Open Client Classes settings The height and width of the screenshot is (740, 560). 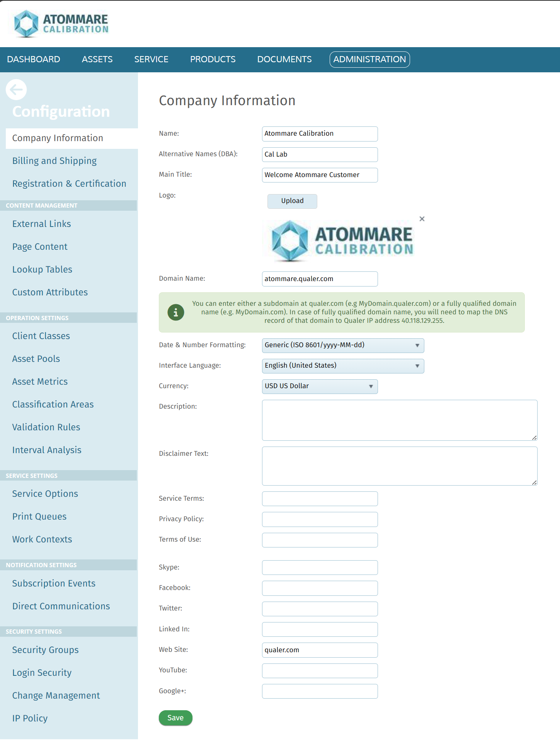(x=41, y=336)
